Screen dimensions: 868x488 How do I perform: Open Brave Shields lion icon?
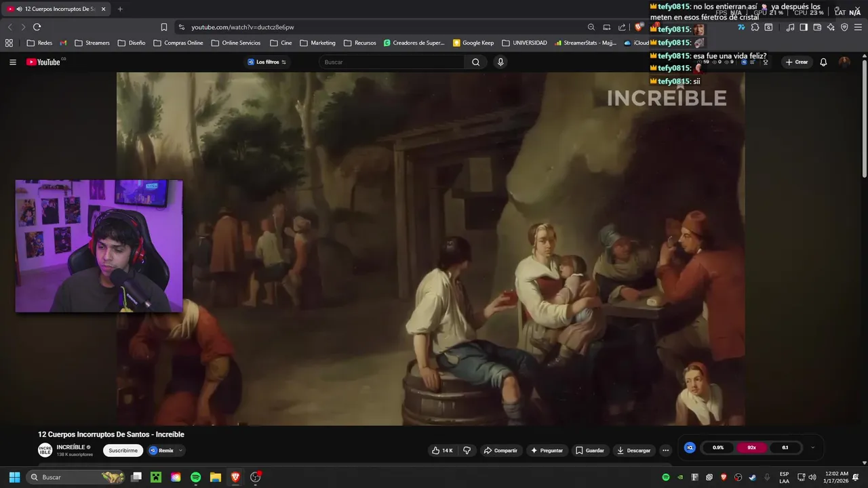[x=638, y=27]
